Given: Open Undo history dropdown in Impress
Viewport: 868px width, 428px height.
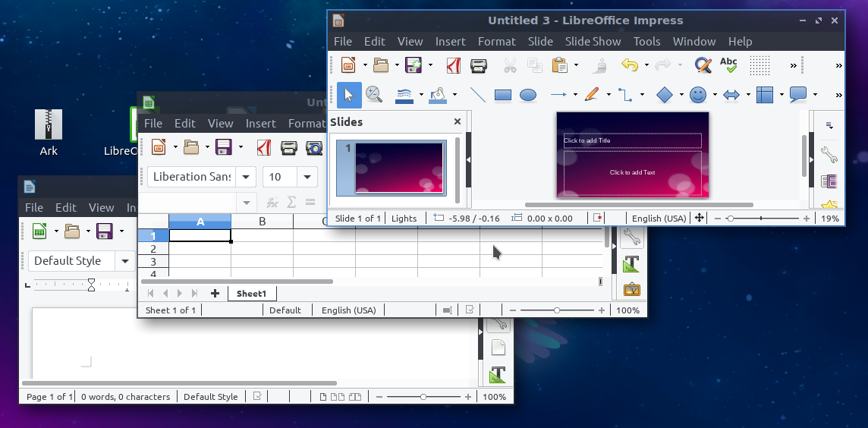Looking at the screenshot, I should (x=646, y=65).
